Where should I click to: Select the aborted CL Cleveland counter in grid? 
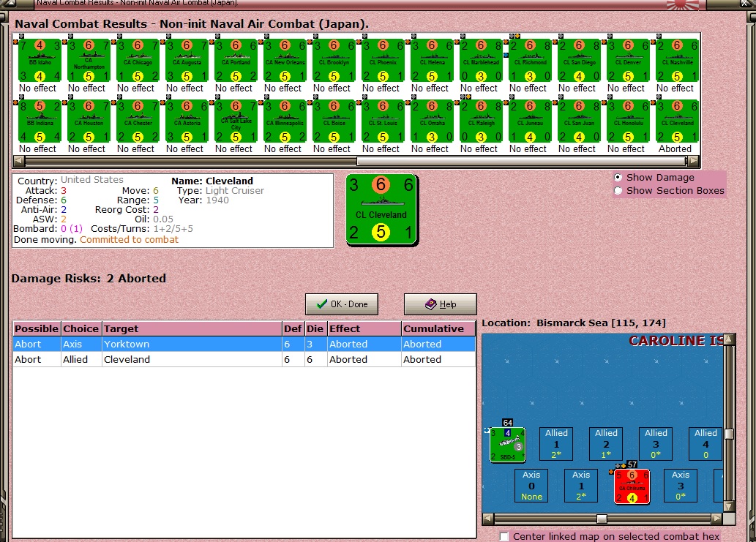pos(678,121)
